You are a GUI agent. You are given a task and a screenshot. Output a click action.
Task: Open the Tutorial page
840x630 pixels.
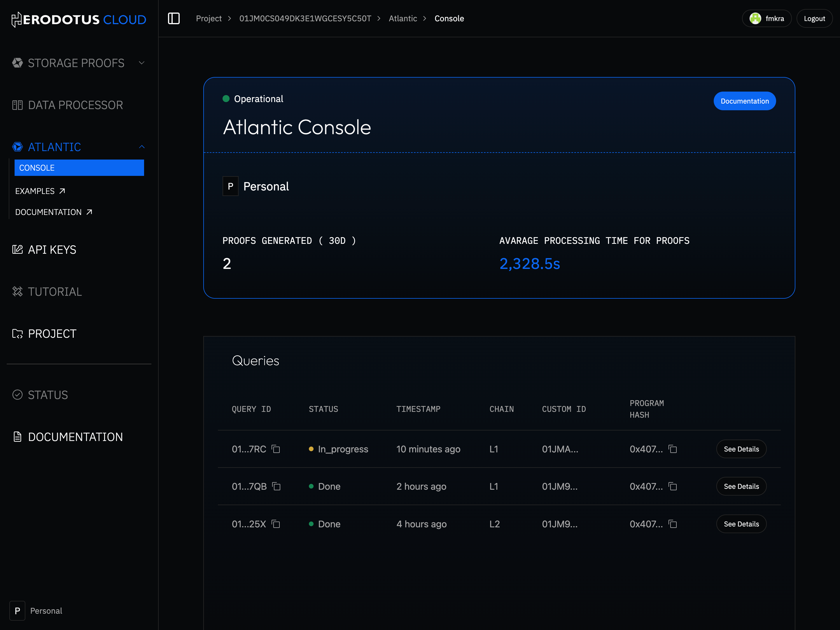(x=55, y=291)
